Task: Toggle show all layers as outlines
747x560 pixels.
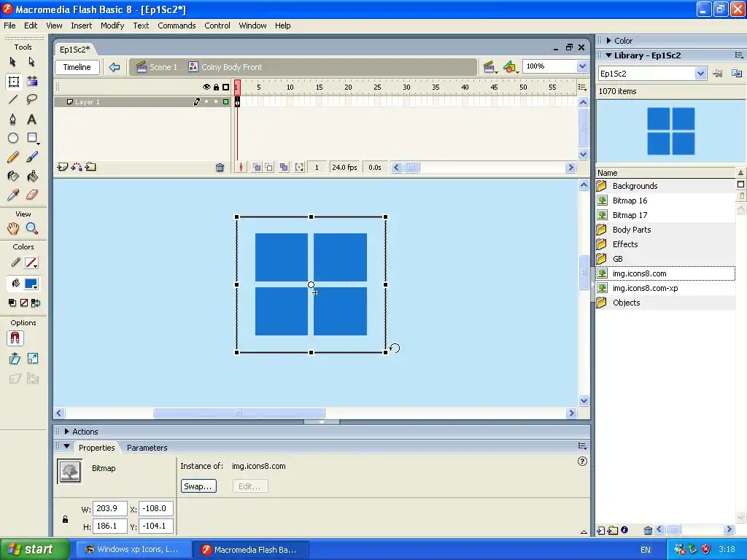Action: pos(226,87)
